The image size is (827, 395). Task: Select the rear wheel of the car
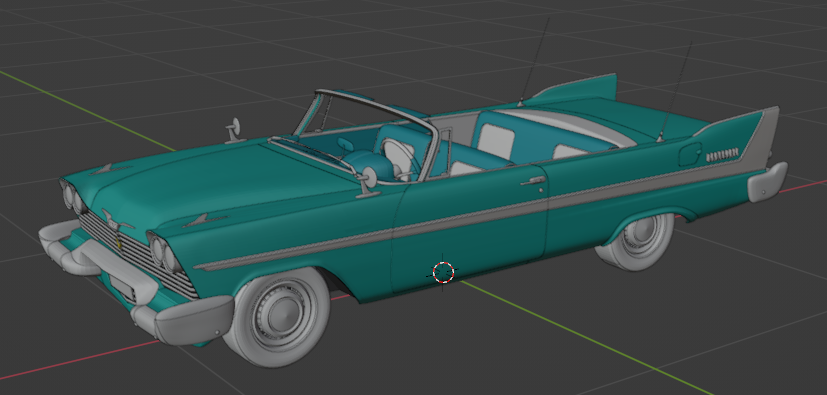pos(635,241)
